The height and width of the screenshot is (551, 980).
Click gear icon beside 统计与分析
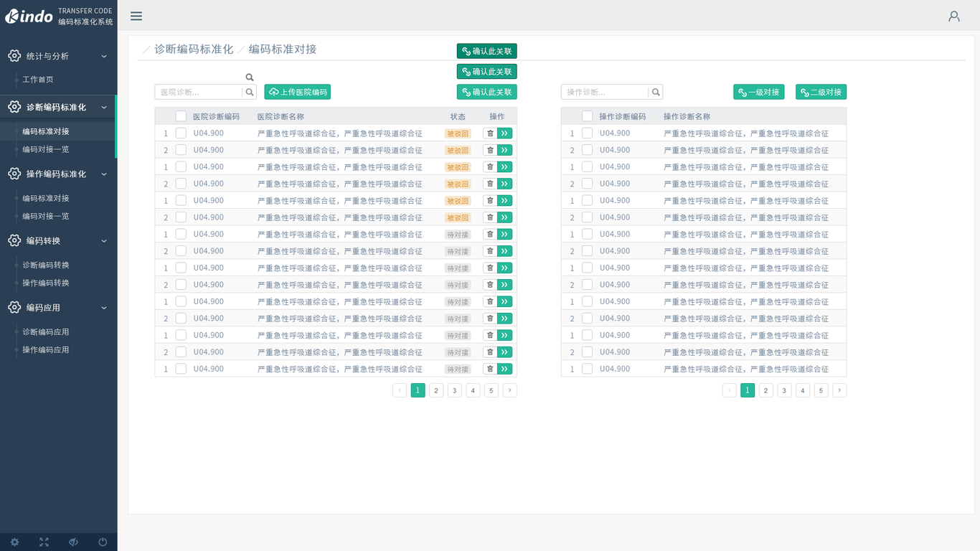14,56
